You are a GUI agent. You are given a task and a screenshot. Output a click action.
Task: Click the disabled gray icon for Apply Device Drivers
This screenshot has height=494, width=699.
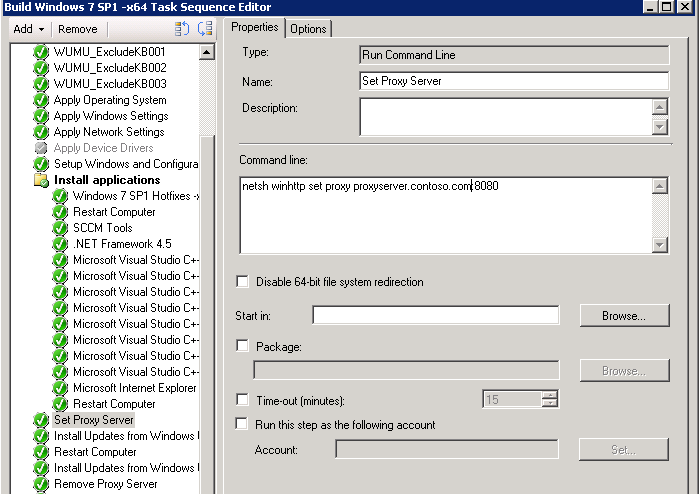coord(41,148)
